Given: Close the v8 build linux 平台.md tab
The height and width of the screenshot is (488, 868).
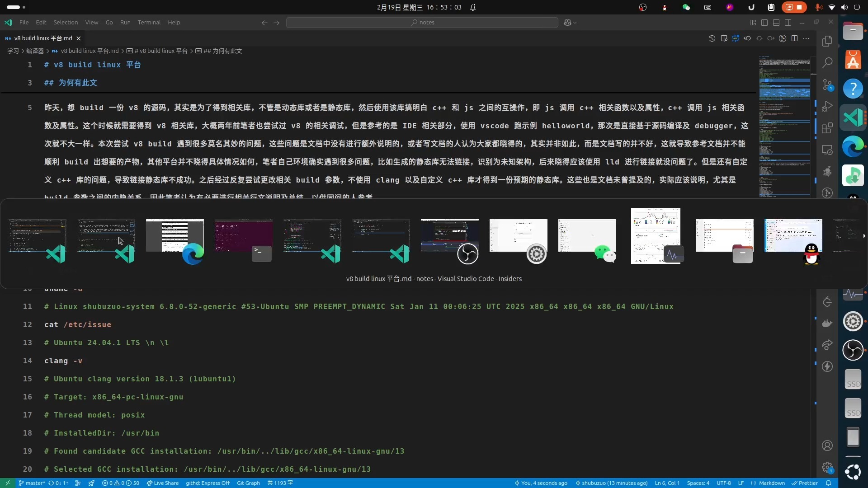Looking at the screenshot, I should (79, 38).
